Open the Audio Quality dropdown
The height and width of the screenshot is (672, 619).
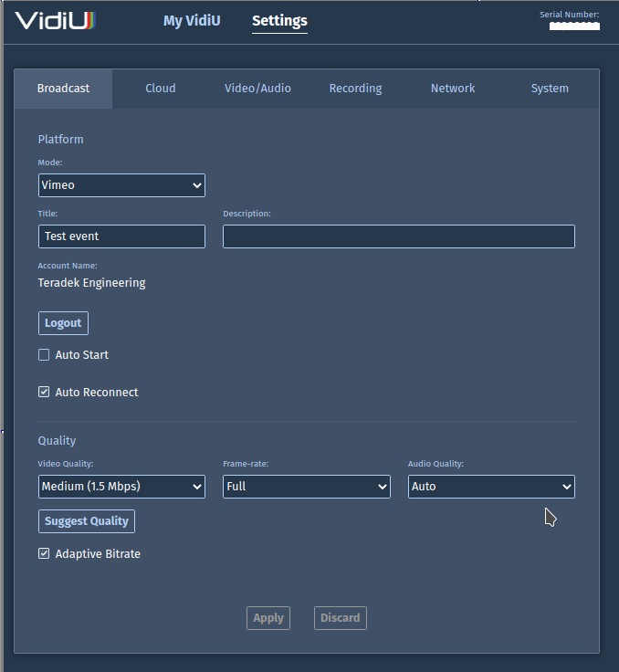point(491,487)
